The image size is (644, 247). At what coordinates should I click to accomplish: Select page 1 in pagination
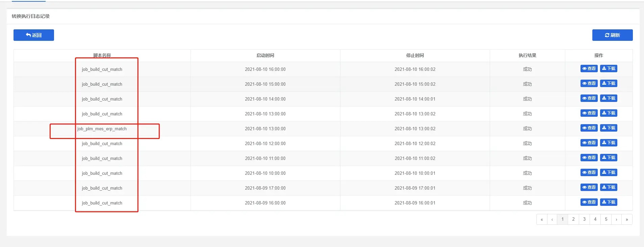pyautogui.click(x=563, y=219)
